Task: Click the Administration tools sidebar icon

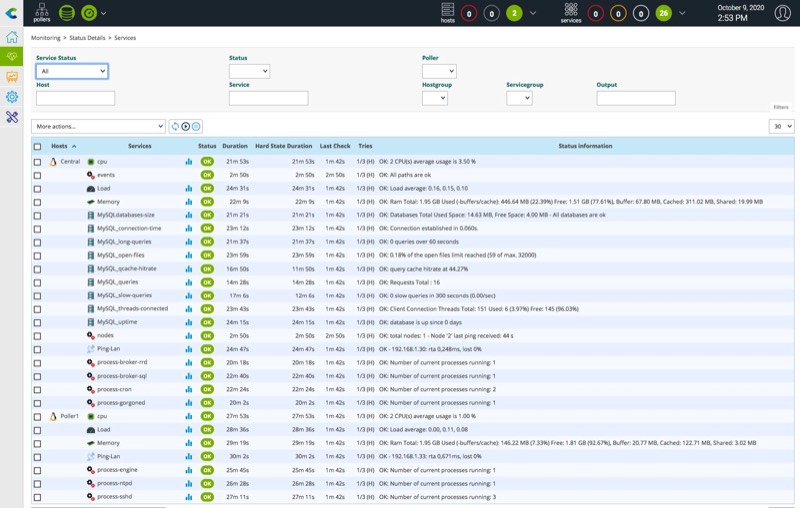Action: tap(12, 117)
